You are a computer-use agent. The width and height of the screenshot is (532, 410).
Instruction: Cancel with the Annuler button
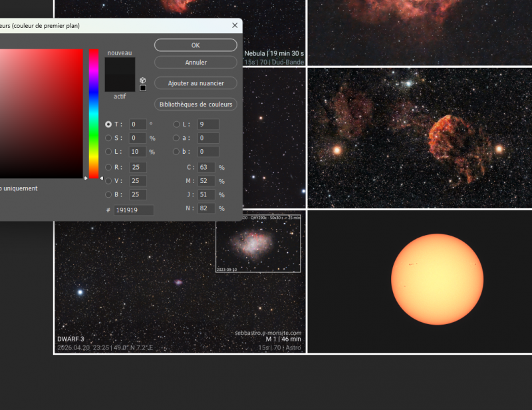(x=196, y=63)
